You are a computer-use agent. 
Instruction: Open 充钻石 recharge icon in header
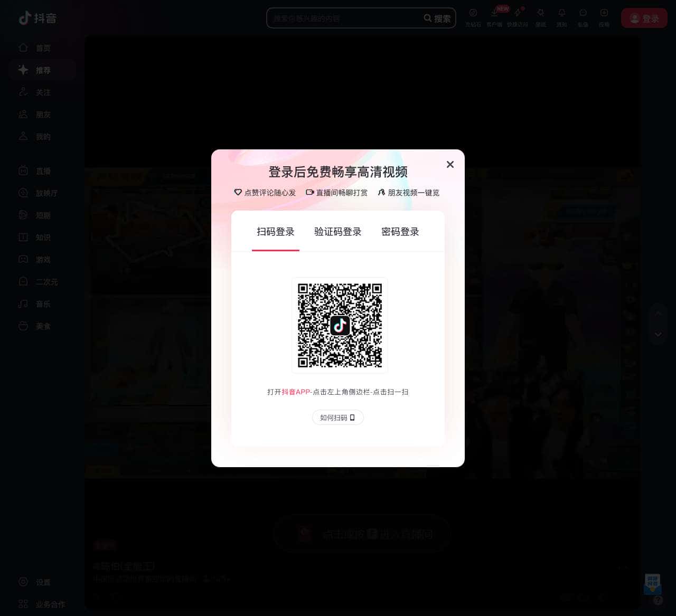473,17
